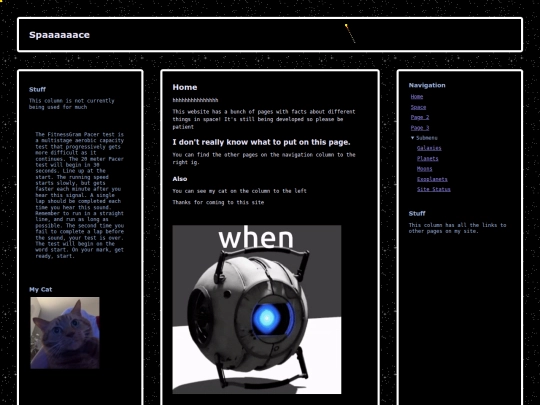This screenshot has width=540, height=405.
Task: Open the Moons submenu link
Action: pyautogui.click(x=424, y=169)
